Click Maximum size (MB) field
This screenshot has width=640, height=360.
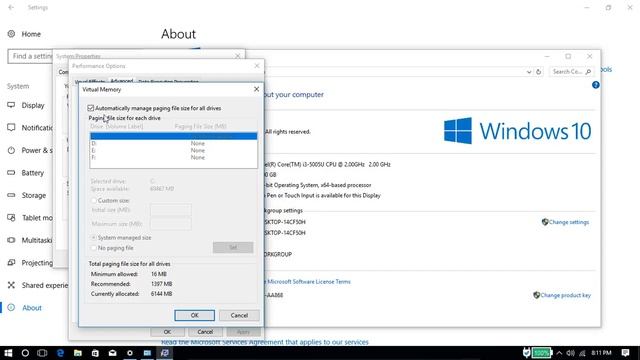click(x=171, y=224)
